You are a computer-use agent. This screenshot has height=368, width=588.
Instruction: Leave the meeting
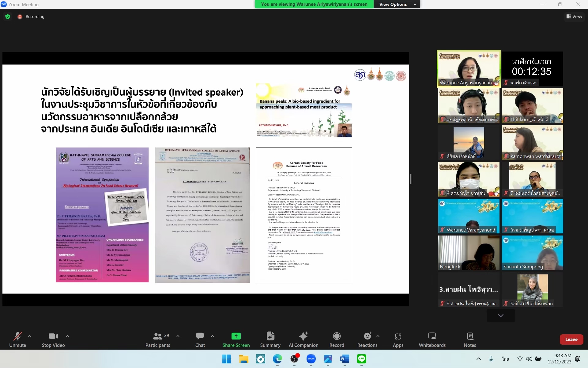[x=571, y=339]
